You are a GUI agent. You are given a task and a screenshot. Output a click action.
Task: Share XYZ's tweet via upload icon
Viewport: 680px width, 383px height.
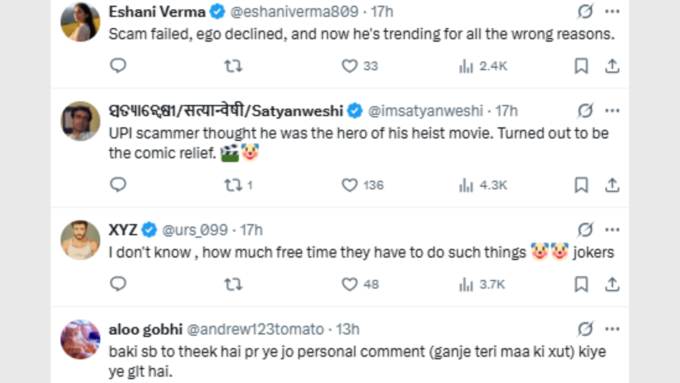pos(612,285)
